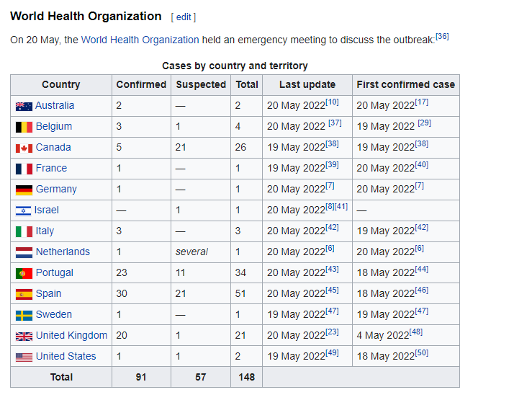Open citation 8 in Israel's last update

(x=330, y=206)
